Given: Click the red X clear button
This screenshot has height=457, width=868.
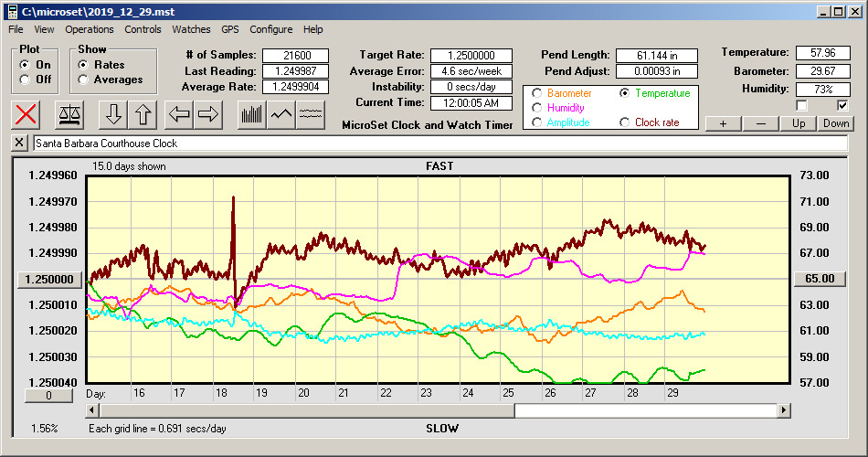Looking at the screenshot, I should pos(27,114).
